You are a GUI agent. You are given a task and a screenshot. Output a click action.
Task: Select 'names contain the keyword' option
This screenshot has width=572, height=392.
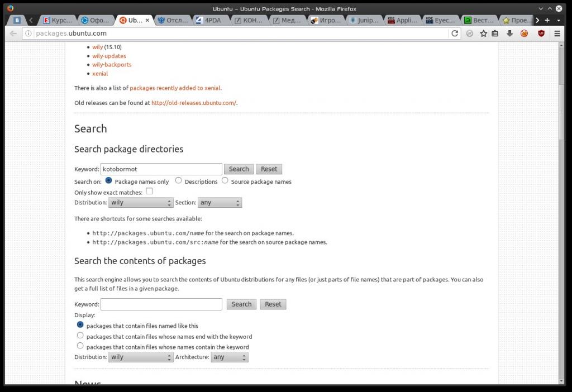pyautogui.click(x=80, y=346)
